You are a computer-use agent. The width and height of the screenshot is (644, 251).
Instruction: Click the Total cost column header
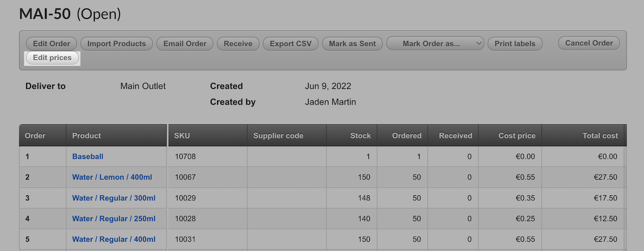click(x=600, y=135)
